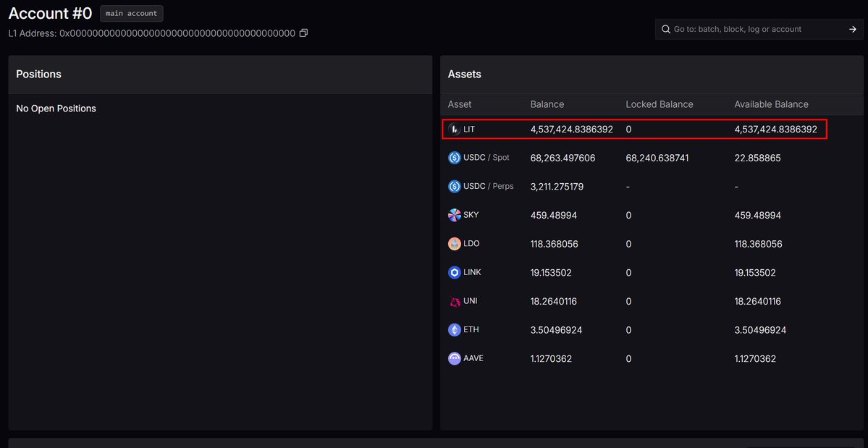Submit search with the arrow icon
Viewport: 868px width, 448px height.
(853, 29)
